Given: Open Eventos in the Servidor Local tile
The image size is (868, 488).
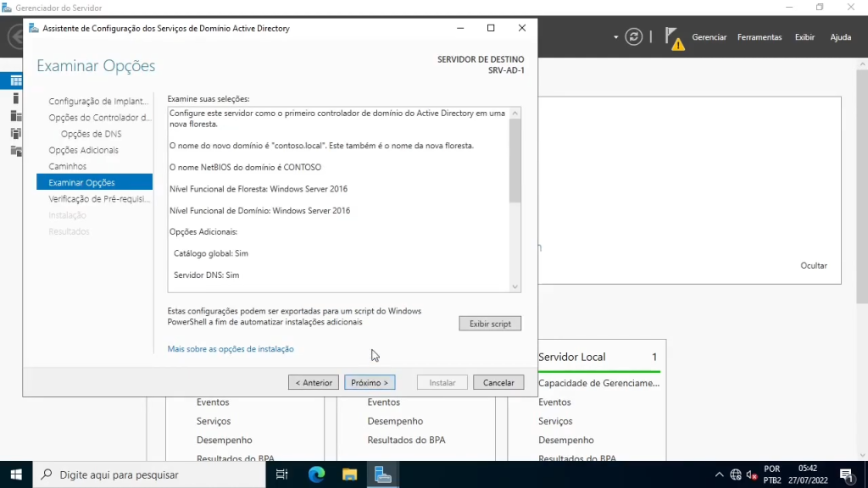Looking at the screenshot, I should pyautogui.click(x=554, y=402).
